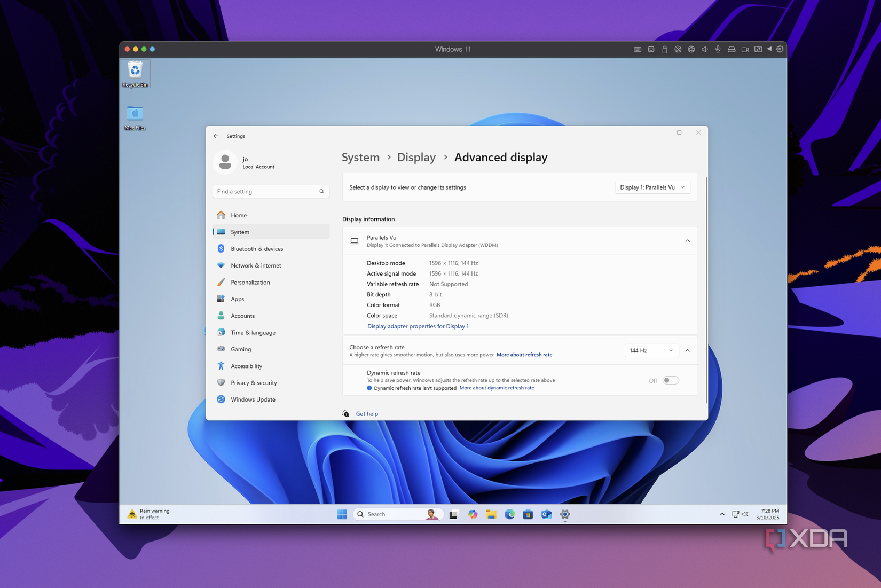
Task: Open the Parallels network globe icon
Action: coord(691,49)
